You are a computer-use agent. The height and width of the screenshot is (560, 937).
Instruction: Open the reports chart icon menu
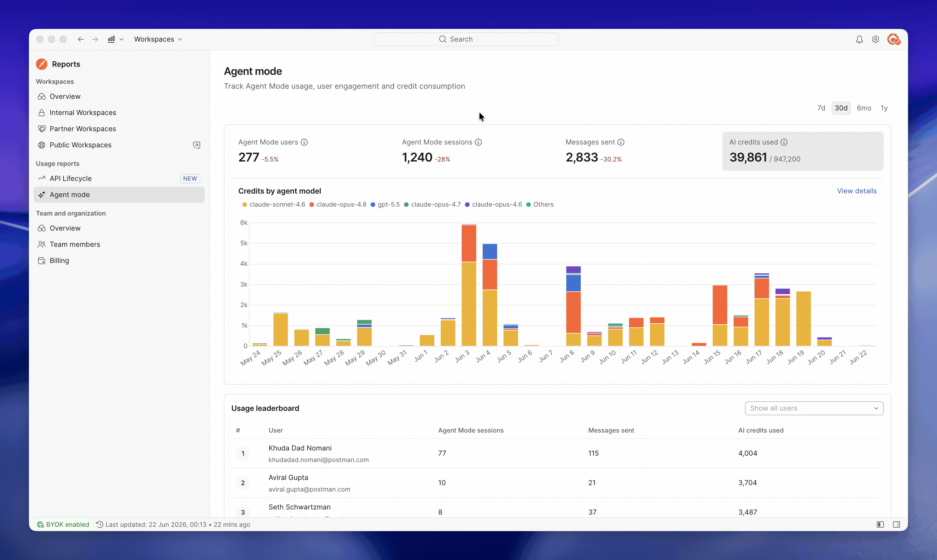point(116,39)
